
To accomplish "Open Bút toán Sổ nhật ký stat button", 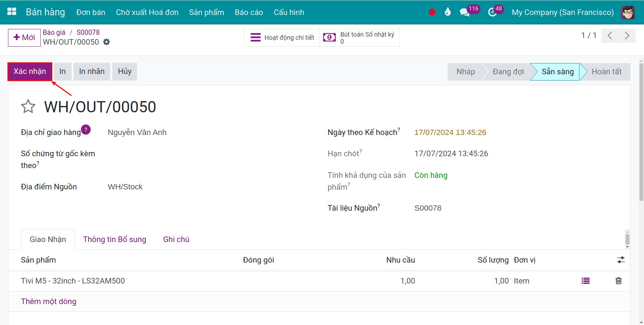I will [359, 37].
